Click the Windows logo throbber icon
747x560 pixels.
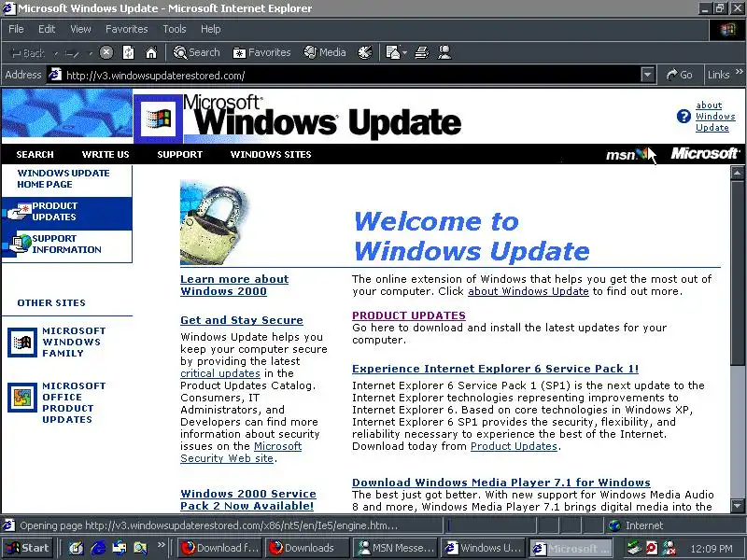tap(727, 30)
